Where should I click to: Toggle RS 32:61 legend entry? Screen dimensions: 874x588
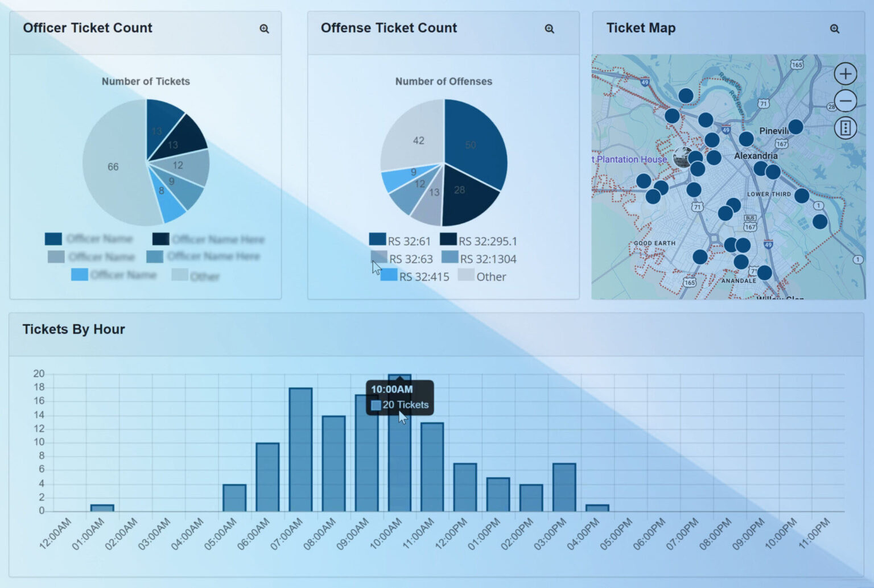pyautogui.click(x=400, y=241)
